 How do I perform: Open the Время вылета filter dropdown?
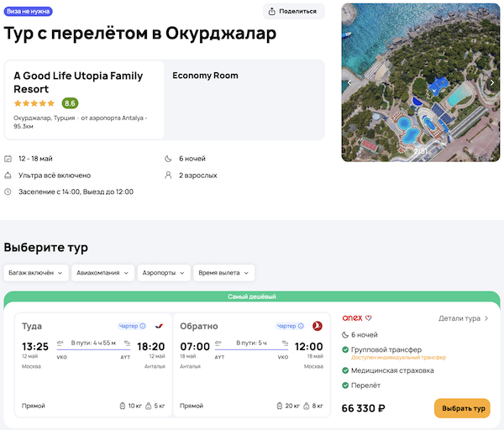(x=224, y=273)
